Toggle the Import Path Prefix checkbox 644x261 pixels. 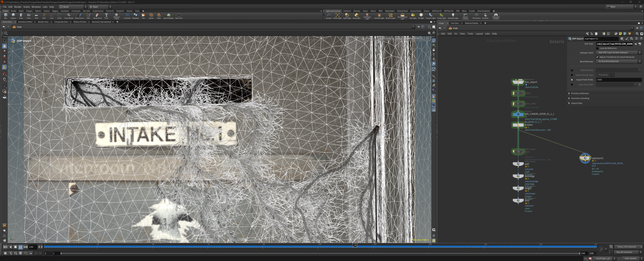click(572, 80)
